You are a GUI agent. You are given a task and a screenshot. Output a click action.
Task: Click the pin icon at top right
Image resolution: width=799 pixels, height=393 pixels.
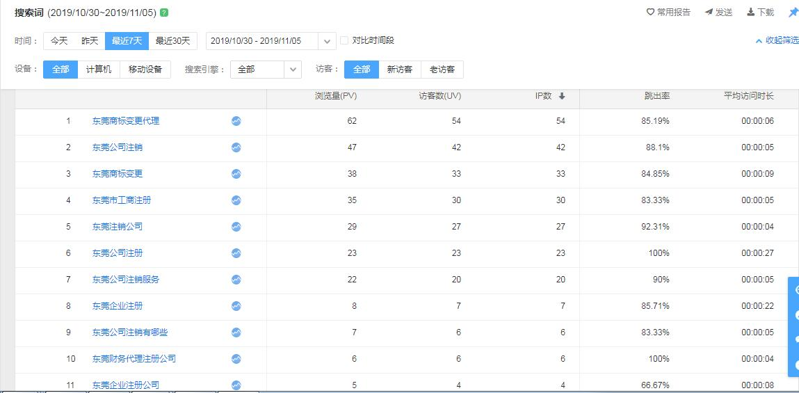click(793, 13)
